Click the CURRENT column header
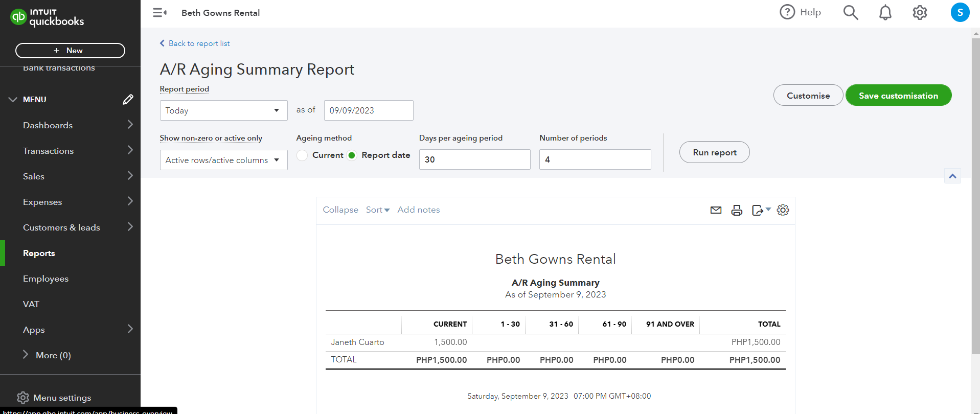The height and width of the screenshot is (414, 980). click(450, 324)
